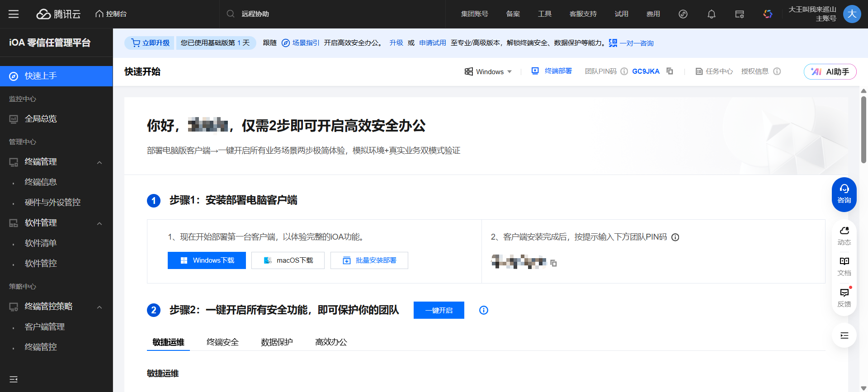
Task: Switch to the 敏捷运维 tab
Action: click(168, 342)
